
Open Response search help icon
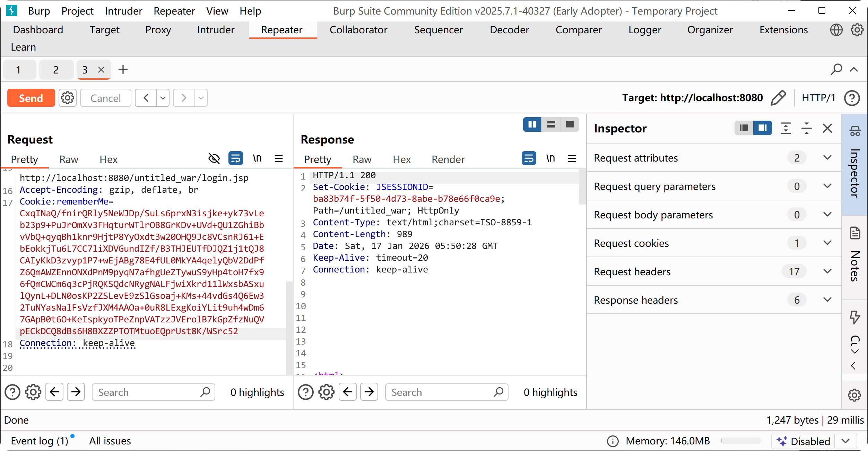(x=306, y=392)
